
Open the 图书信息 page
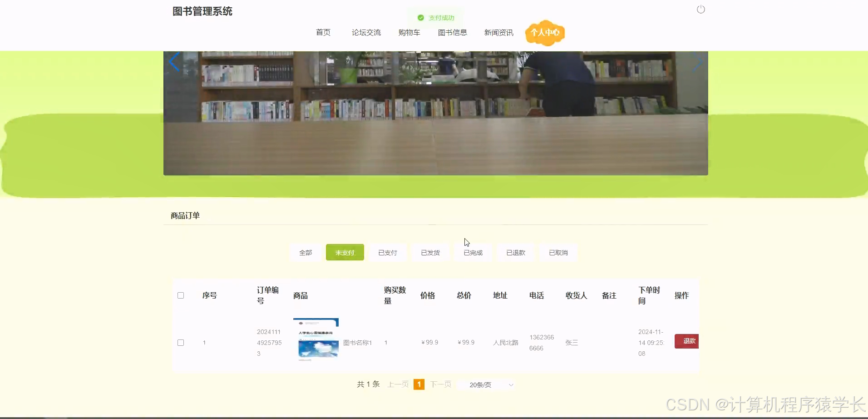coord(453,32)
